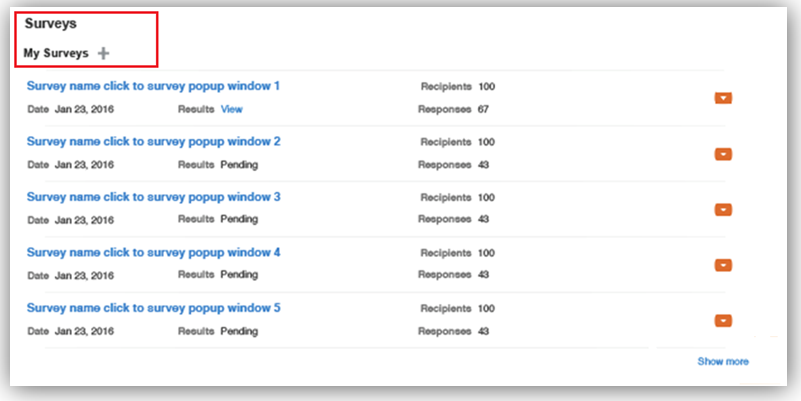Open the orange action menu for survey 3
The height and width of the screenshot is (401, 801).
pyautogui.click(x=724, y=210)
